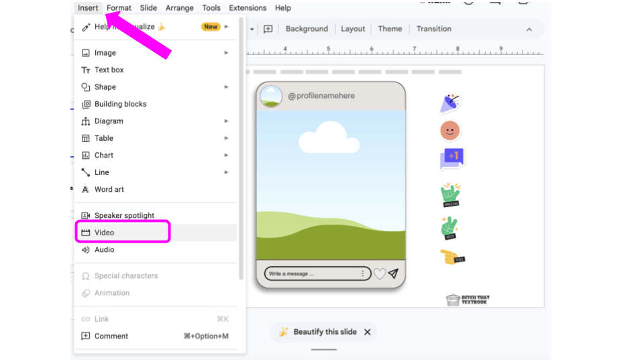Image resolution: width=644 pixels, height=362 pixels.
Task: Click the New badge in menu
Action: tap(211, 27)
